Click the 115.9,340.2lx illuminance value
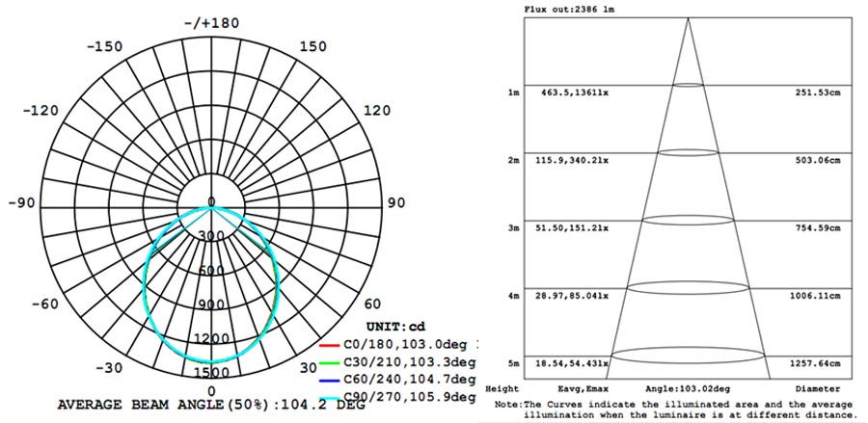Screen dimensions: 868x423 (x=569, y=160)
